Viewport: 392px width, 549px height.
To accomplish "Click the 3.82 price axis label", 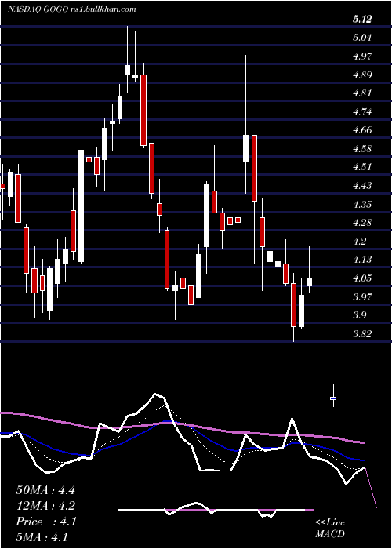I will tap(362, 333).
